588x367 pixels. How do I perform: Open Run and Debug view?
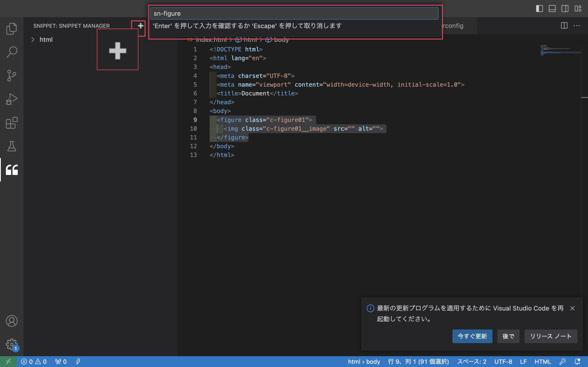[11, 99]
